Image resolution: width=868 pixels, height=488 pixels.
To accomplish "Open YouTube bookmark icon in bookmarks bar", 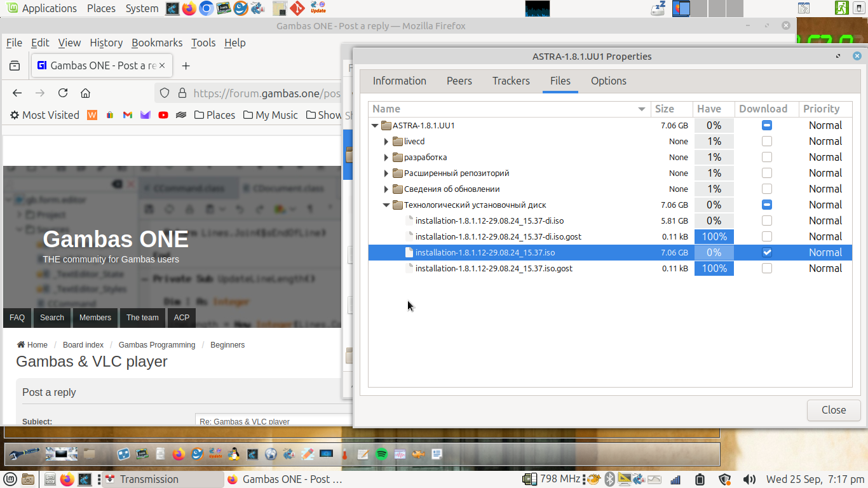I will click(x=163, y=115).
